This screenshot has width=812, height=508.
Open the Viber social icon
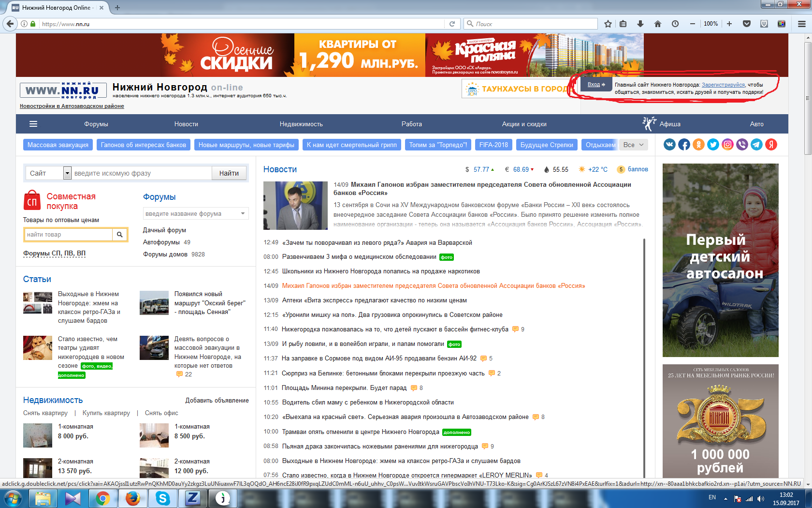[742, 145]
